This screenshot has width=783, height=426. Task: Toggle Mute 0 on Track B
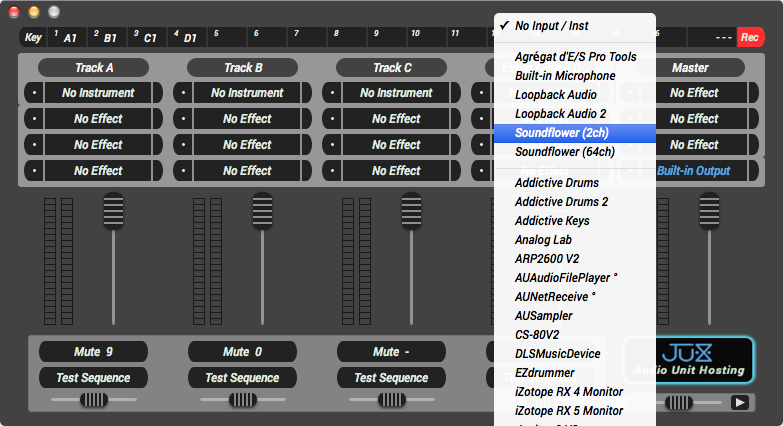242,352
